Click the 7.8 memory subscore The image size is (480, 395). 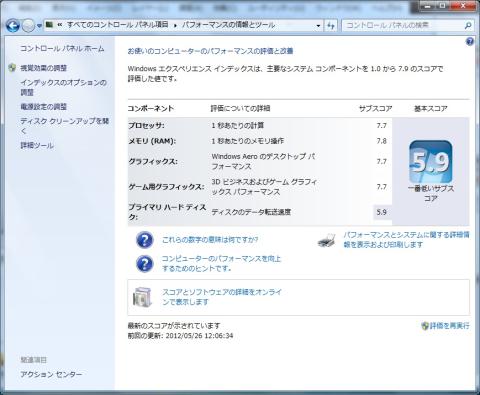click(x=382, y=141)
